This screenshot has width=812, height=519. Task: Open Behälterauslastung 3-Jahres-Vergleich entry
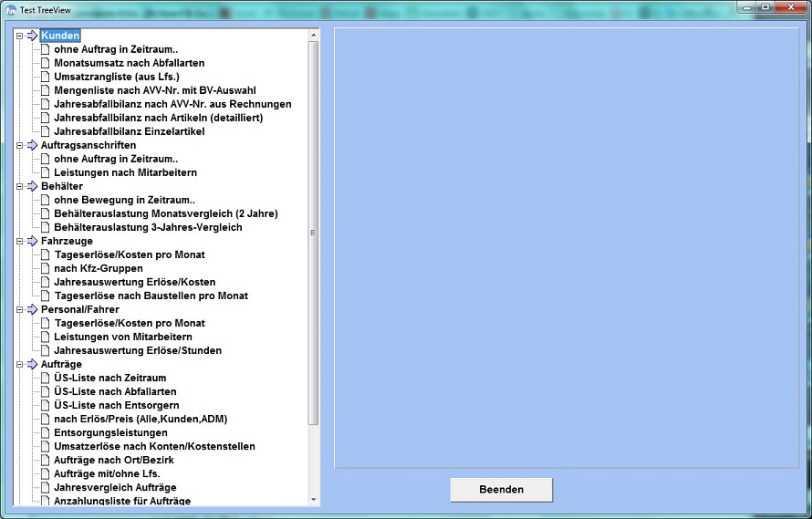click(x=148, y=227)
